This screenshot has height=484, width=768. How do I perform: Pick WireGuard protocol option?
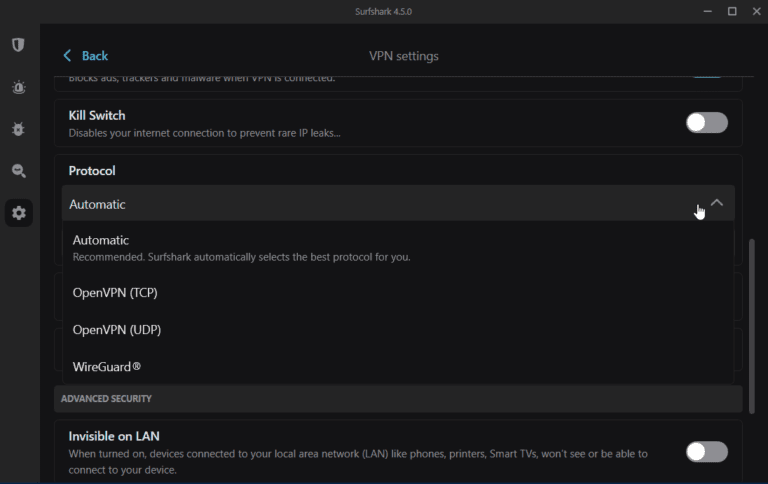coord(107,367)
